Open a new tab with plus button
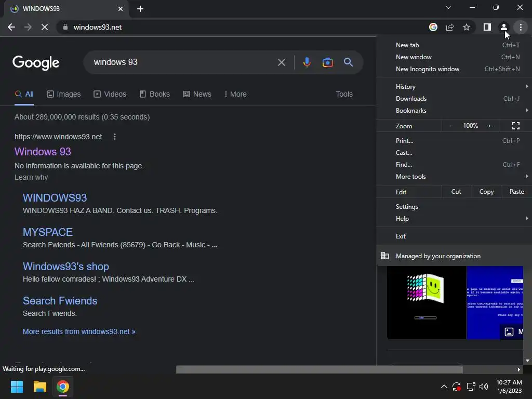 coord(140,9)
